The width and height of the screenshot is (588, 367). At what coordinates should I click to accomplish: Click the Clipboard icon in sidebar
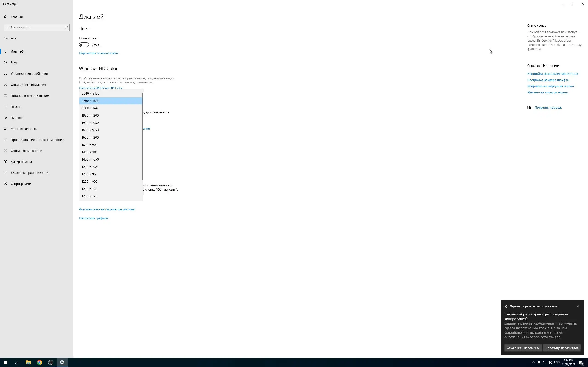[5, 162]
